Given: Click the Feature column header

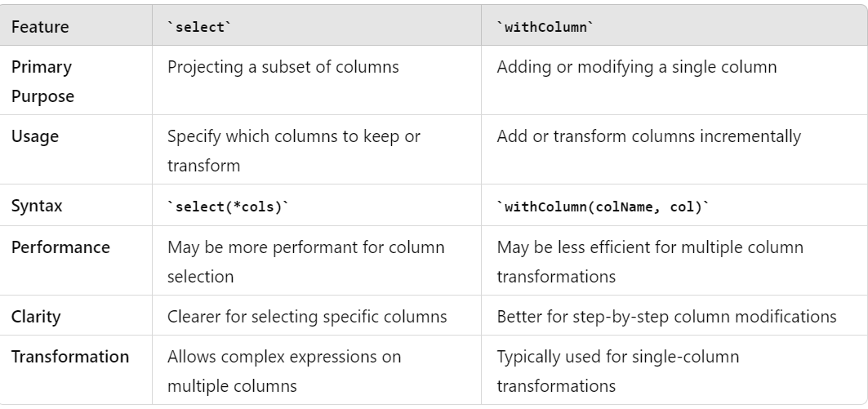Looking at the screenshot, I should point(40,27).
